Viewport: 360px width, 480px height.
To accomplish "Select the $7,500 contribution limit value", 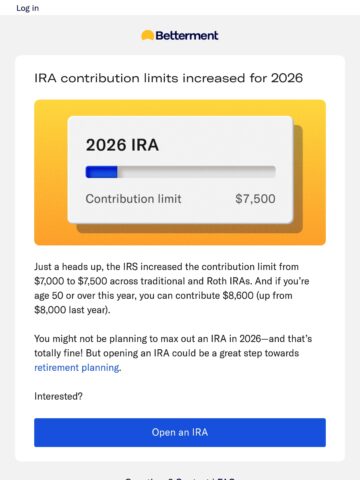I will [x=255, y=199].
